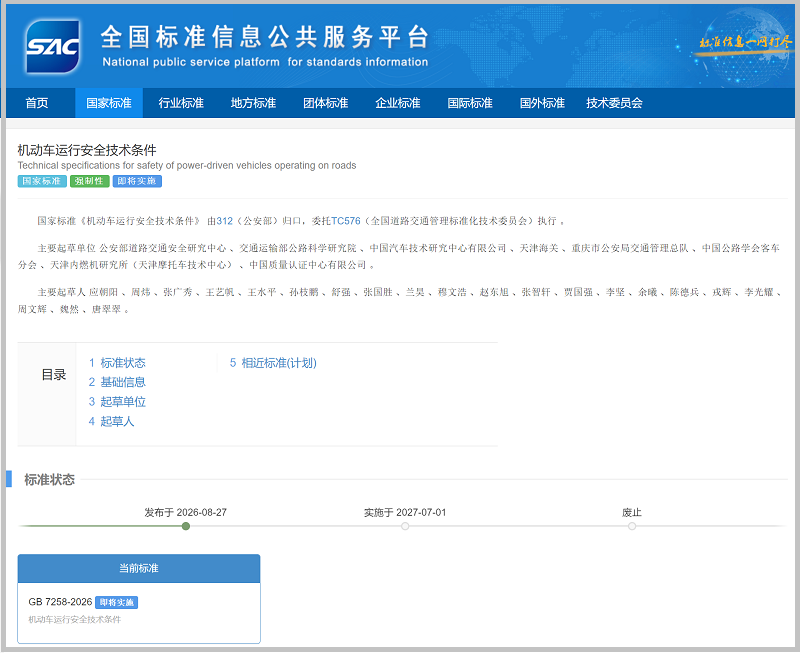The image size is (800, 653).
Task: Jump to 2 基础信息 section
Action: click(117, 382)
